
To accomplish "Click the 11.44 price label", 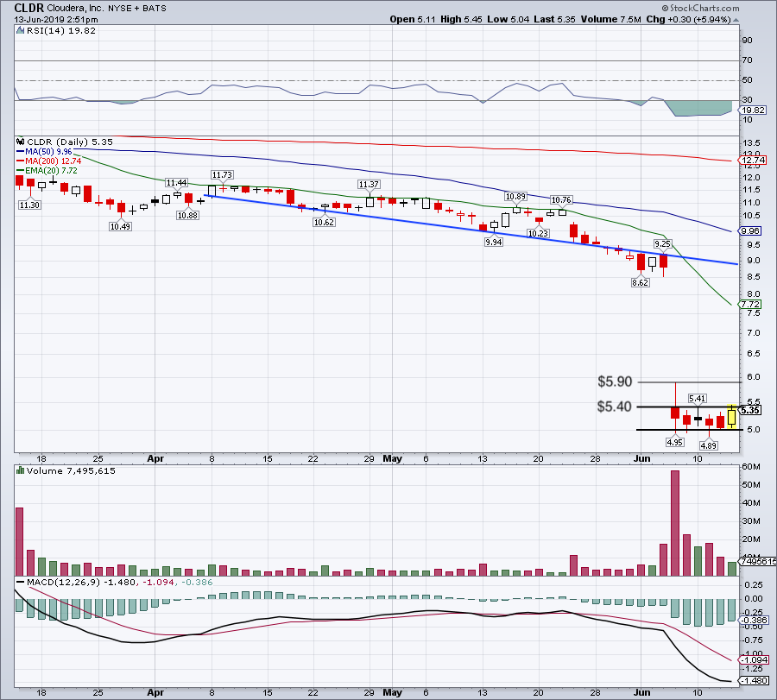I will pos(177,183).
